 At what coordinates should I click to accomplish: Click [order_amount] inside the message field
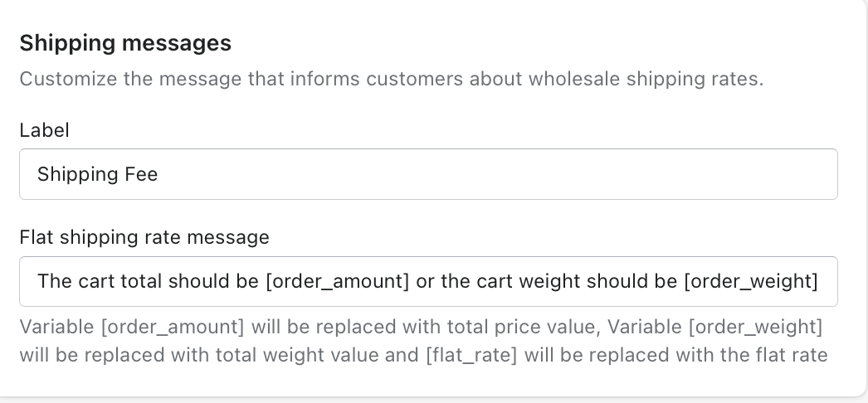338,282
